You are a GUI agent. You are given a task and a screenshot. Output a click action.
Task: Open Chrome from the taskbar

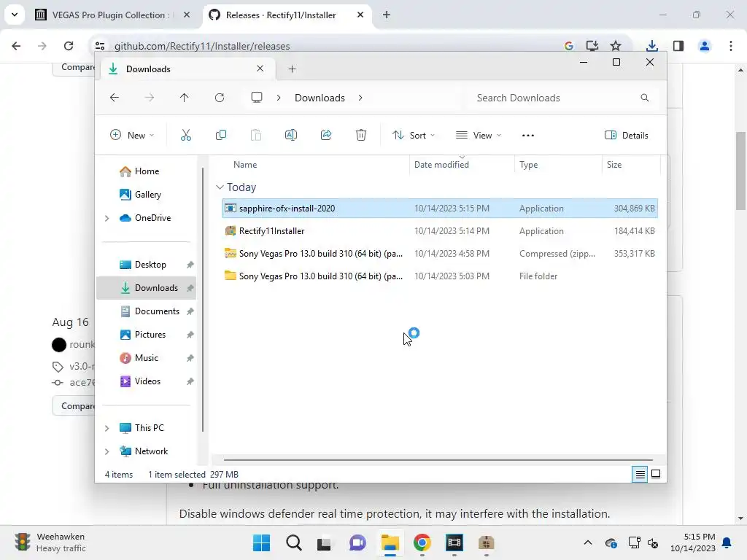point(422,542)
